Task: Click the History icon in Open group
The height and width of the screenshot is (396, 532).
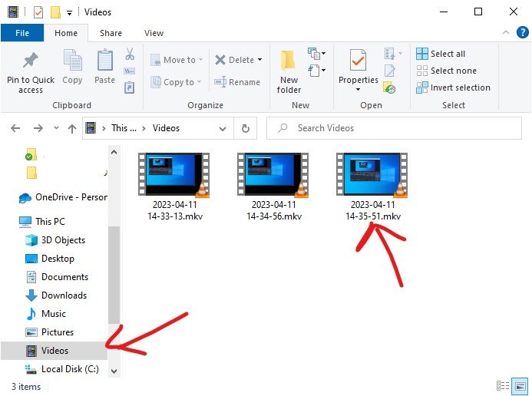Action: pyautogui.click(x=389, y=87)
